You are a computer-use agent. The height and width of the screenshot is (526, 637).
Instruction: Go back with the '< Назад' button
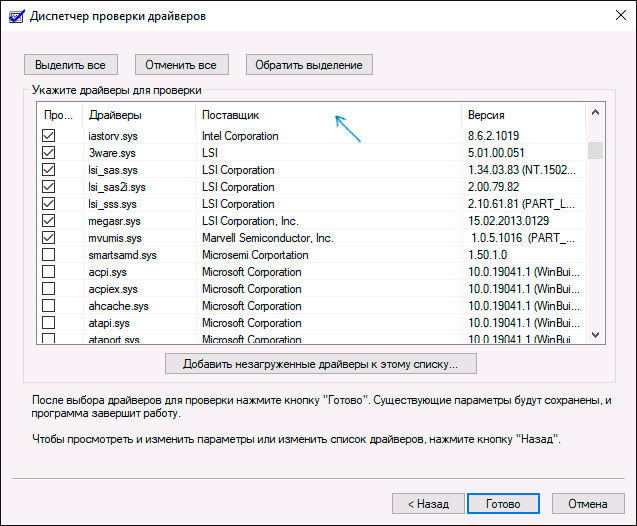point(428,504)
